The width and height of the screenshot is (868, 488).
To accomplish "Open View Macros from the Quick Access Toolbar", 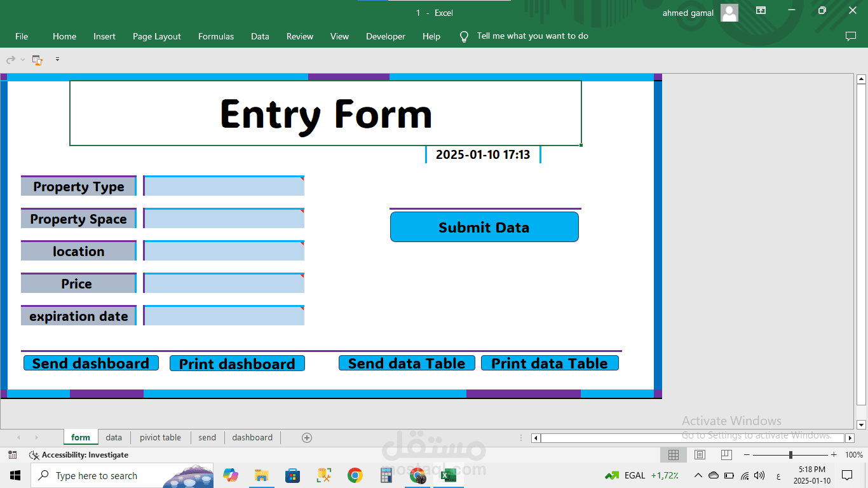I will tap(37, 59).
